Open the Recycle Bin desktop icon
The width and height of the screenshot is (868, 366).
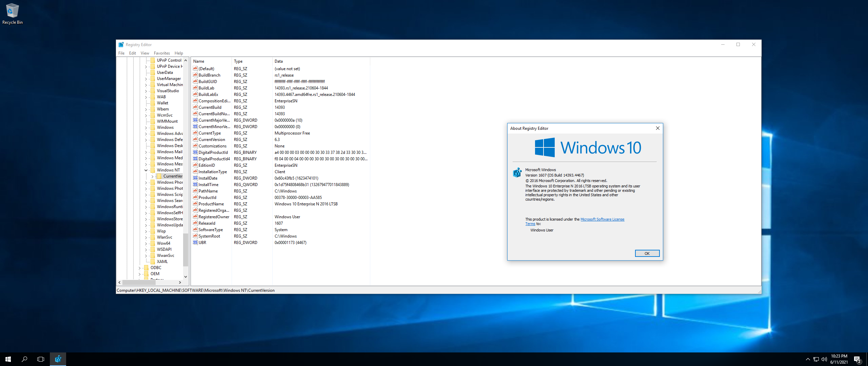tap(13, 14)
